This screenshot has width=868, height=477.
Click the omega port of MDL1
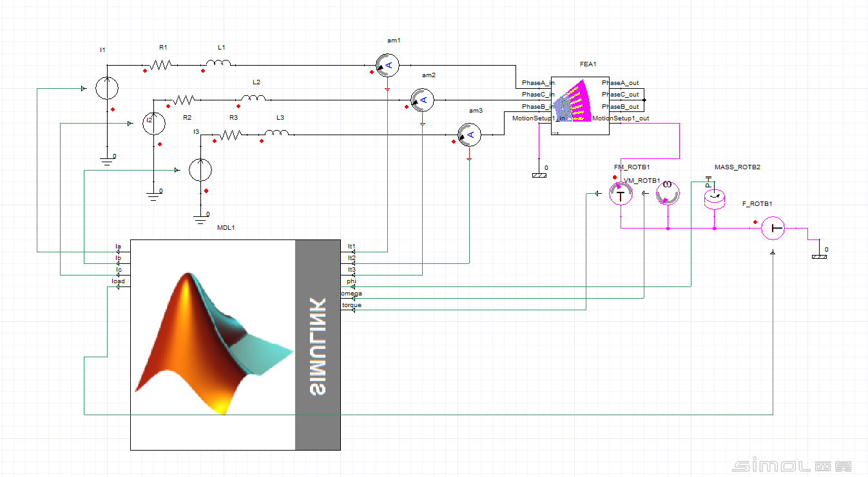pos(352,294)
